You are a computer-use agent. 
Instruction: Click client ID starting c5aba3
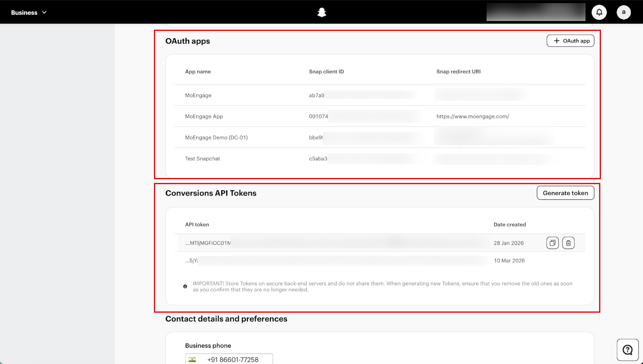point(318,159)
